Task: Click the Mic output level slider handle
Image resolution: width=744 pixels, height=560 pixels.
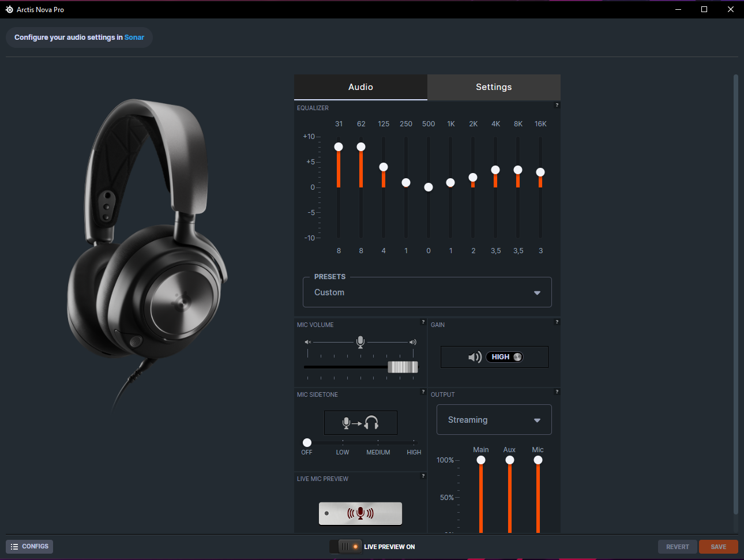Action: pos(538,460)
